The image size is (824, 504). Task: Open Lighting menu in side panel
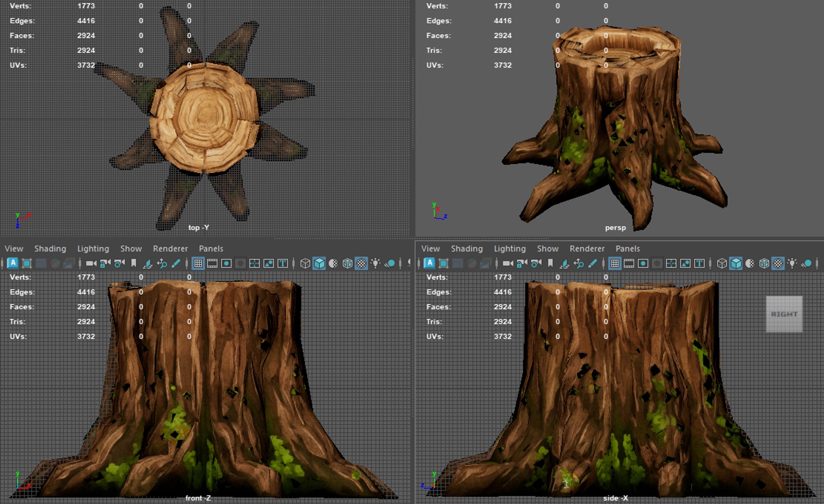510,249
